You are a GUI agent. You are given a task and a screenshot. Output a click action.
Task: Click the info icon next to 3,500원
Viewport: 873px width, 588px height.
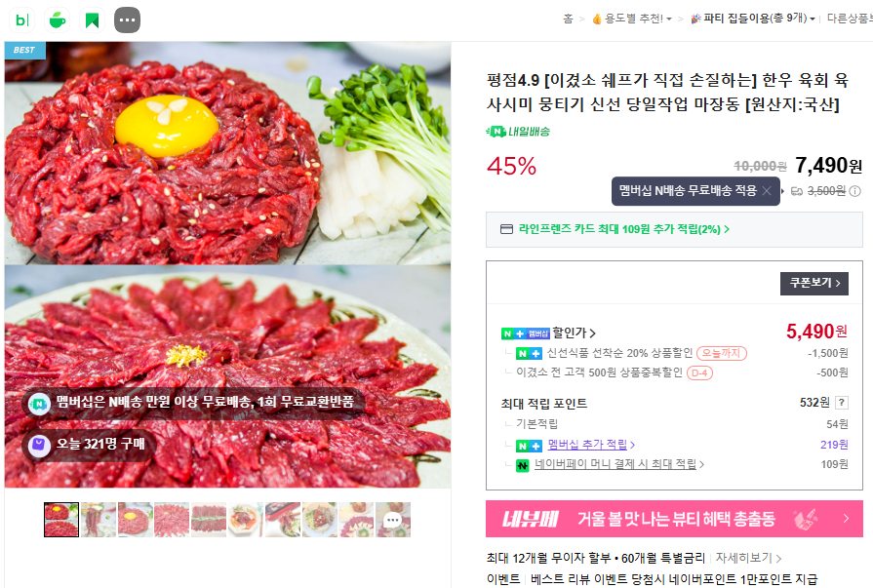tap(855, 191)
